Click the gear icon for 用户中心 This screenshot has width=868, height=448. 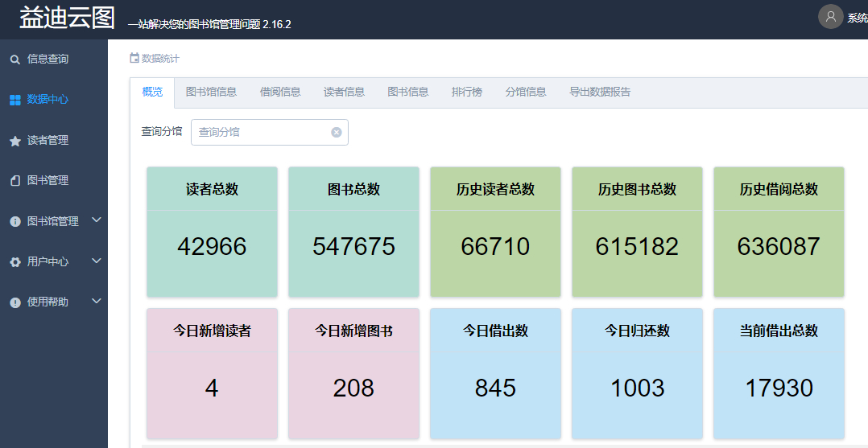[x=14, y=262]
